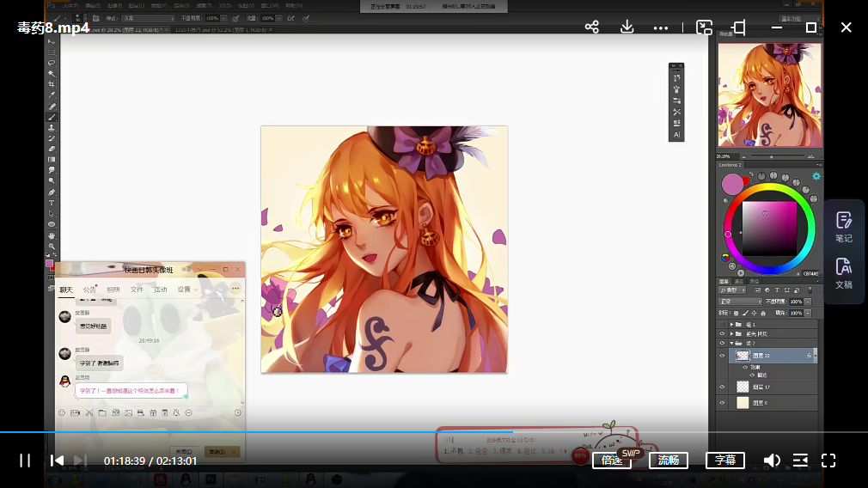Open the 笔记 notes panel

coord(844,227)
